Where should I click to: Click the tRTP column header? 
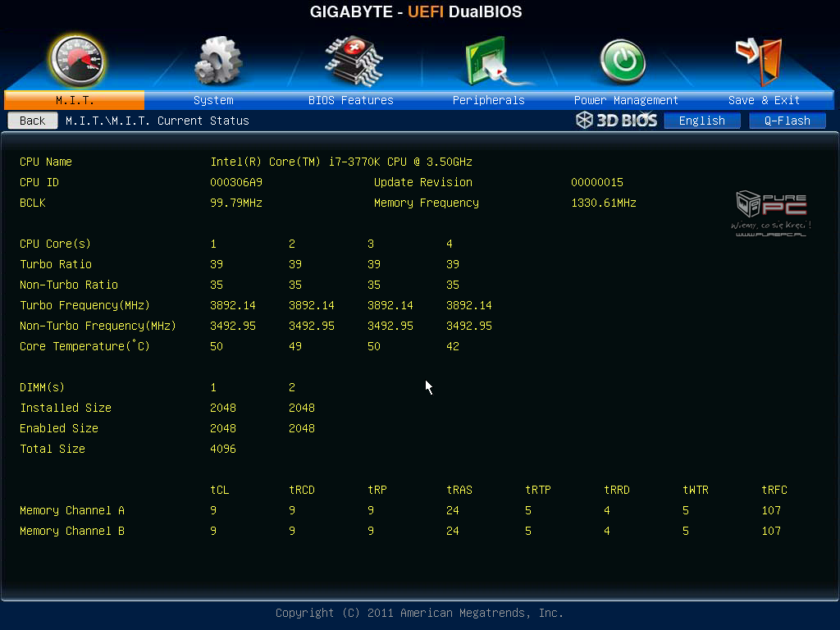[538, 490]
